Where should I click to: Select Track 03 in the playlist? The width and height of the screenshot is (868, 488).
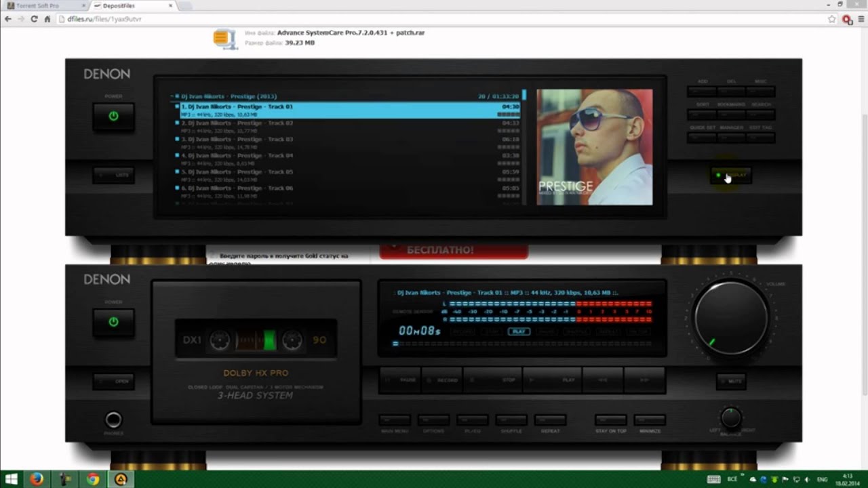click(347, 143)
